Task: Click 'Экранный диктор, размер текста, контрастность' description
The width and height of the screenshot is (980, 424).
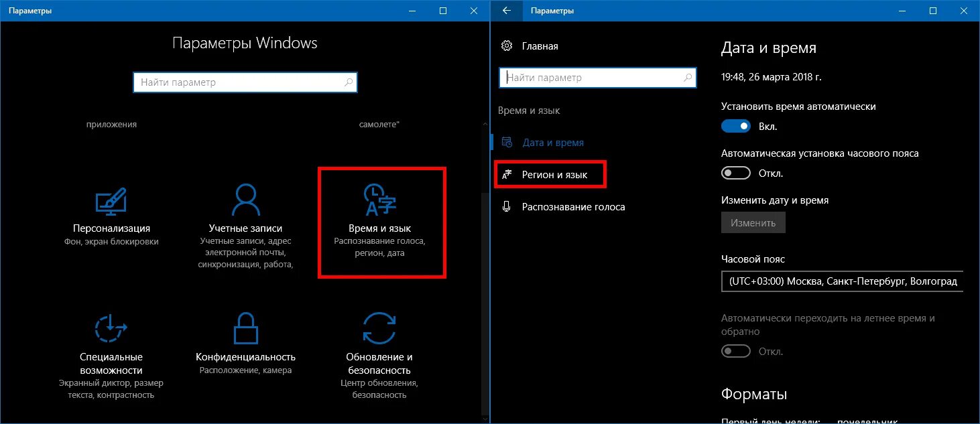Action: coord(111,388)
